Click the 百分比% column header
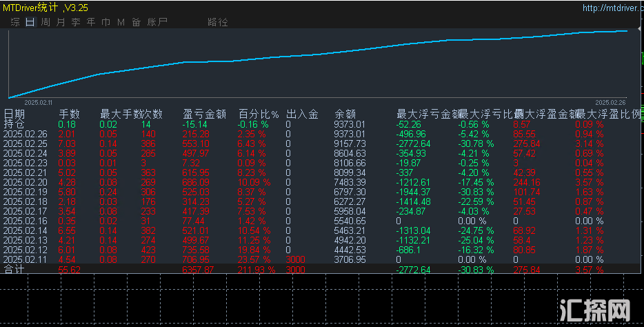The image size is (644, 327). (x=259, y=115)
